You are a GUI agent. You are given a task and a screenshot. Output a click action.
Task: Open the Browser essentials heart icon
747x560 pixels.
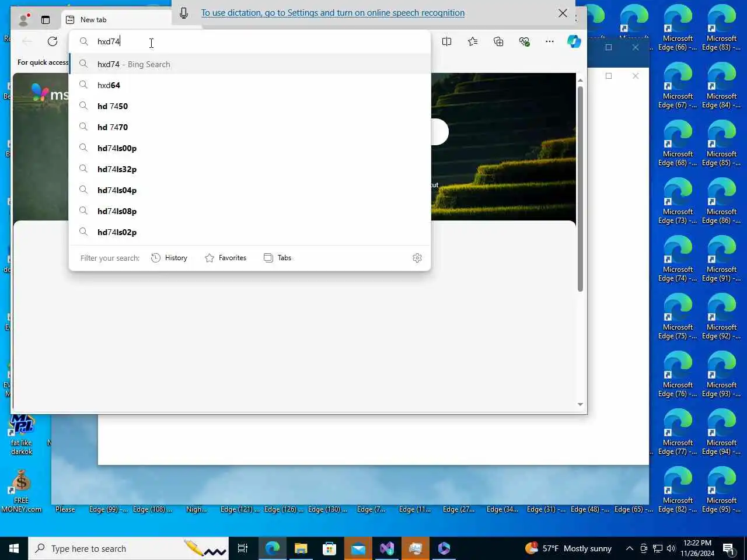click(524, 41)
